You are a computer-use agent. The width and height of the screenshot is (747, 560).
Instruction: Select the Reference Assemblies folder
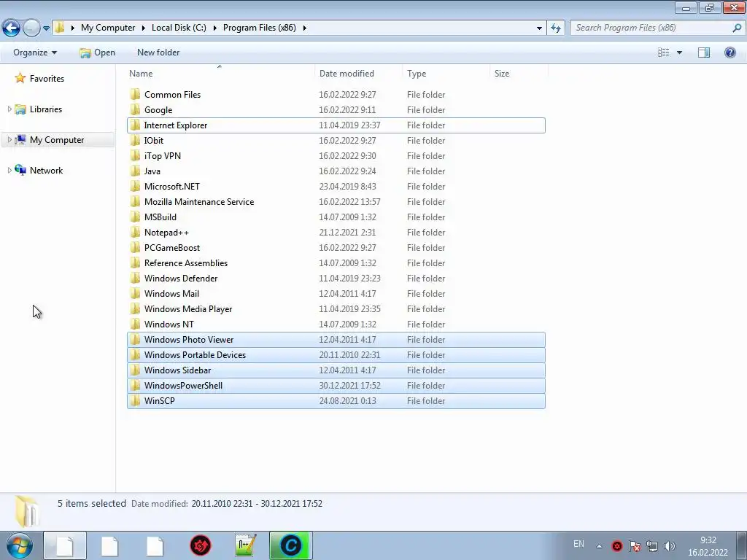(336, 262)
